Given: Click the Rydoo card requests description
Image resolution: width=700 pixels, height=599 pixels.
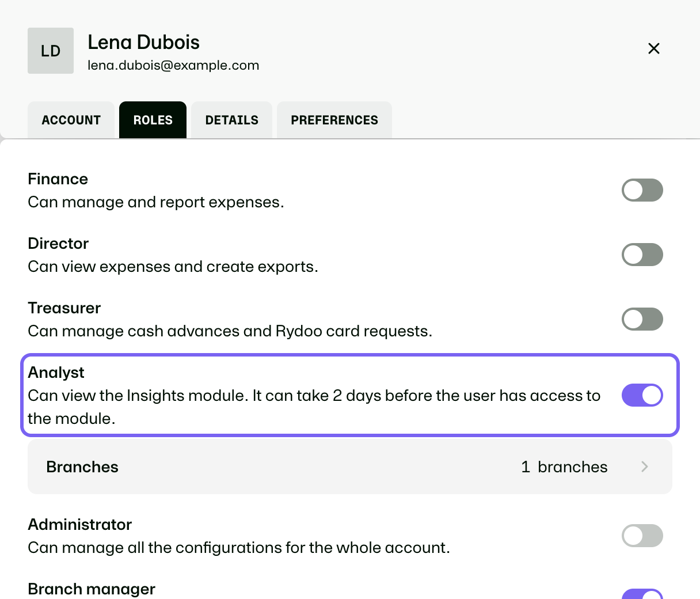Looking at the screenshot, I should click(230, 331).
